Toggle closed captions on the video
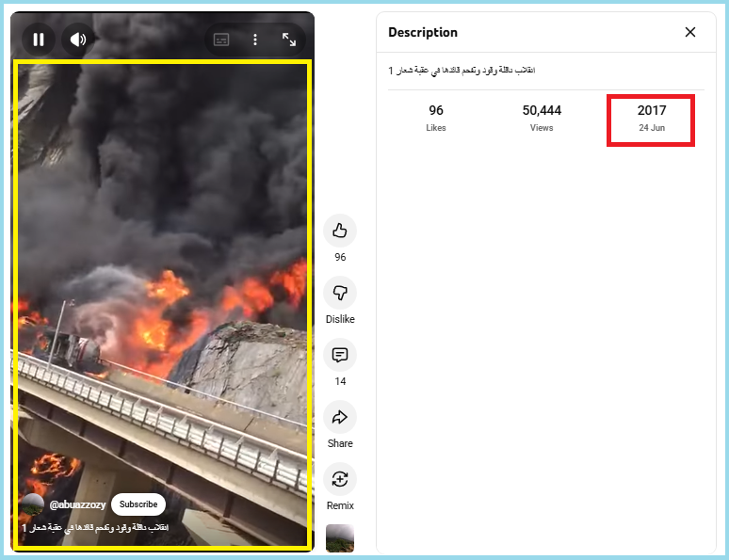The height and width of the screenshot is (560, 729). (x=221, y=40)
